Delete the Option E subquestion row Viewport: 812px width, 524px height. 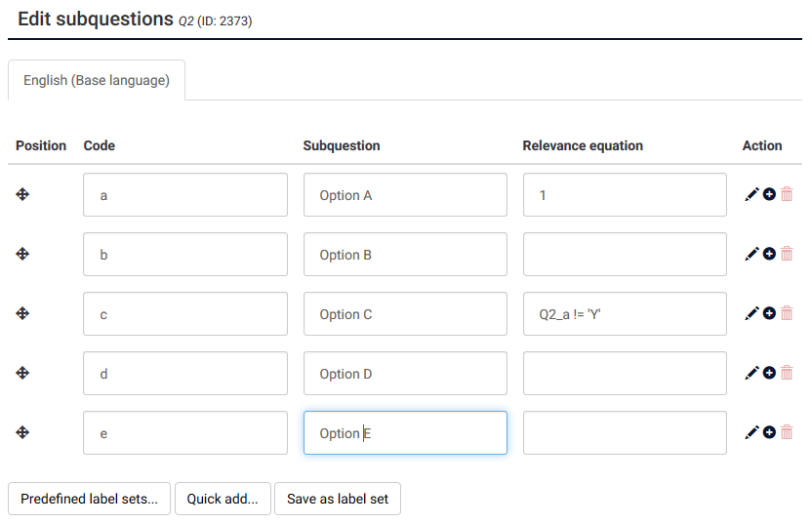[787, 432]
